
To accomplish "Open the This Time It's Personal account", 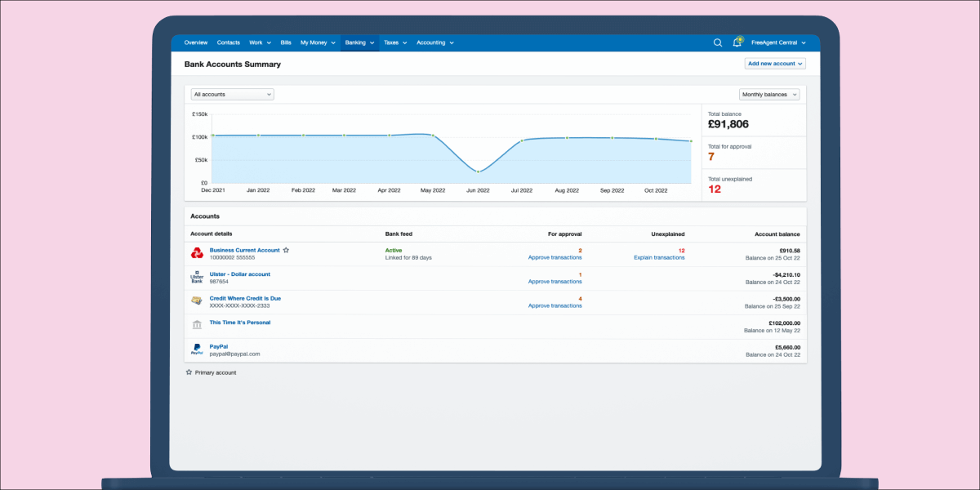I will 240,323.
